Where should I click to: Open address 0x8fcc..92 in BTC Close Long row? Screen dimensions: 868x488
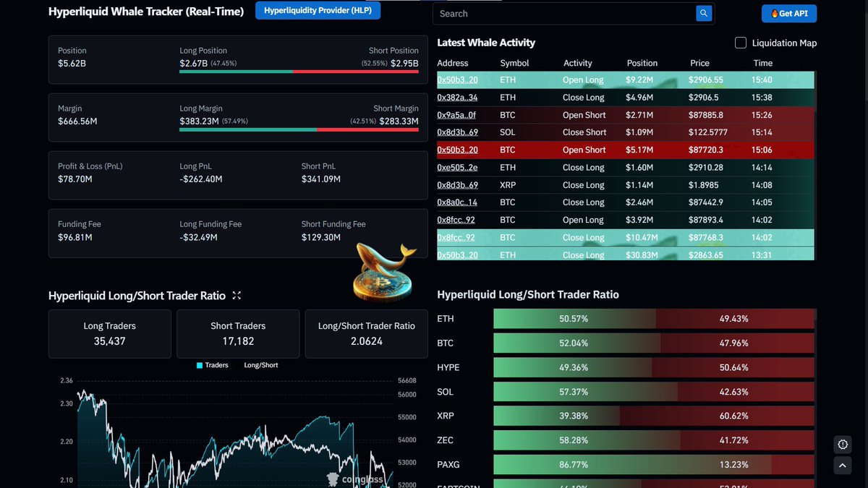456,237
